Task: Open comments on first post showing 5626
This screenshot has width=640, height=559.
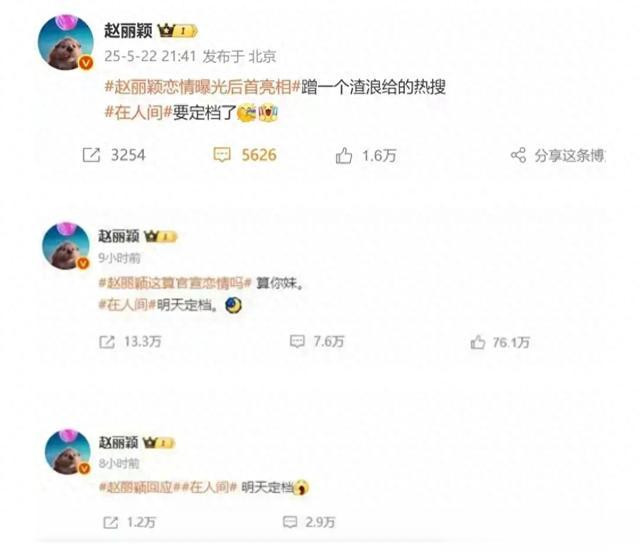Action: point(222,155)
